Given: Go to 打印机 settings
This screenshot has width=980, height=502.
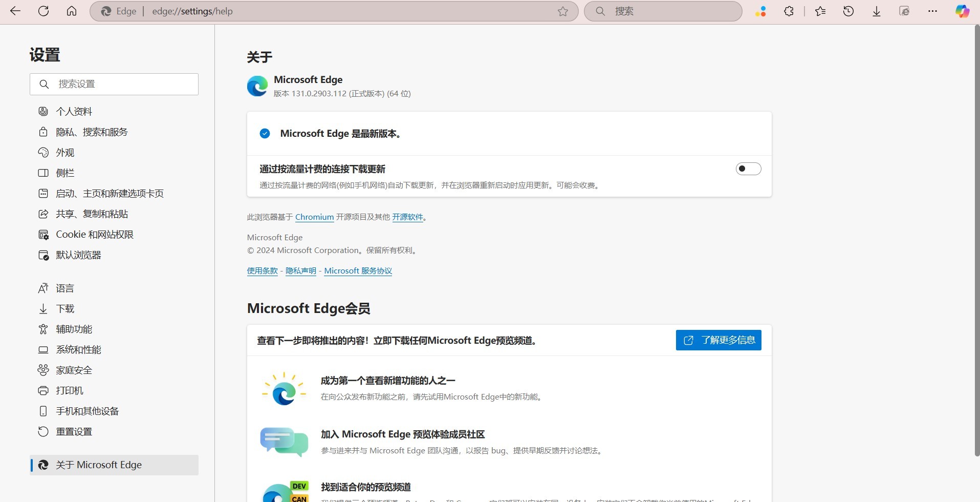Looking at the screenshot, I should [114, 390].
